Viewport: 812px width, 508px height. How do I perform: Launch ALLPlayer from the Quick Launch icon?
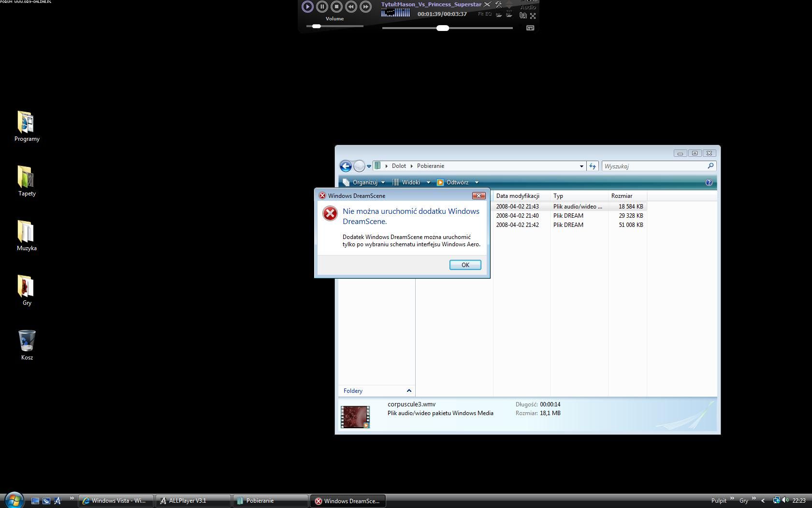[58, 501]
